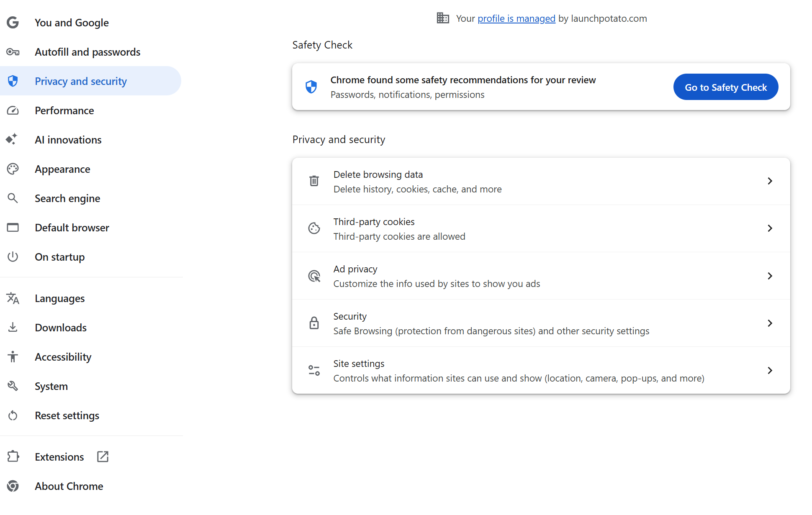Screen dimensions: 812x515
Task: Select the cookie icon on the Third-party cookies row
Action: (314, 228)
